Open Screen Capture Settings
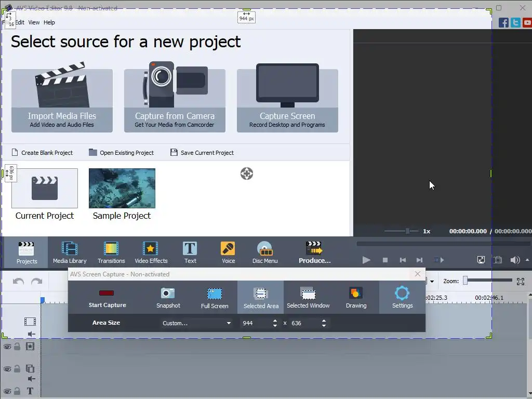 pos(402,298)
